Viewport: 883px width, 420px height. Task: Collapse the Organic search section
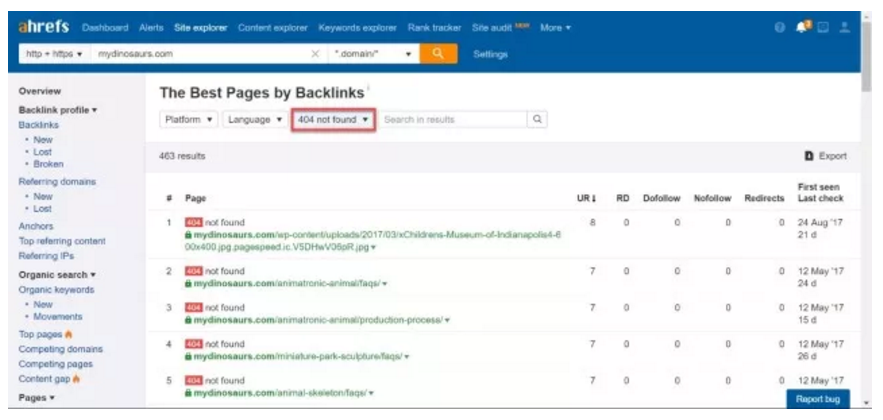coord(57,275)
